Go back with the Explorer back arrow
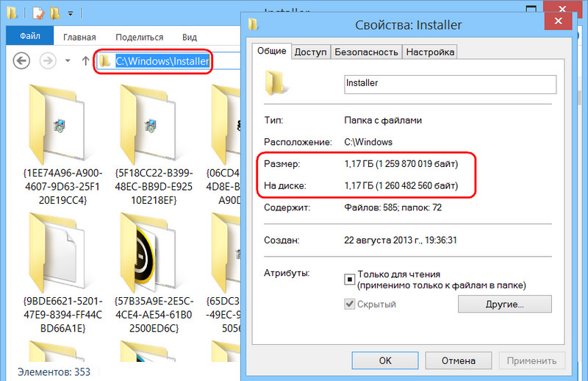588x381 pixels. [21, 61]
